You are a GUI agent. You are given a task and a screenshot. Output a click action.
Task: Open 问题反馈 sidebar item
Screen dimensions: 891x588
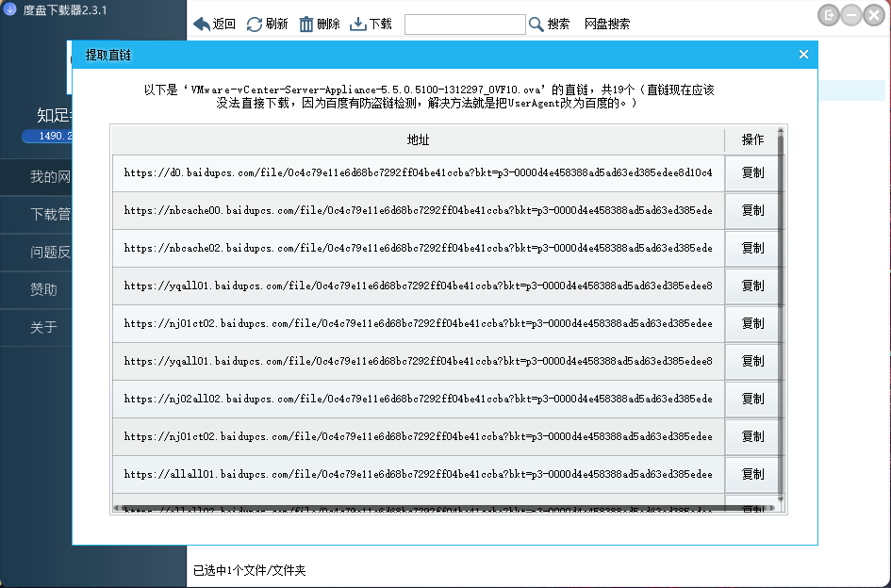tap(37, 252)
